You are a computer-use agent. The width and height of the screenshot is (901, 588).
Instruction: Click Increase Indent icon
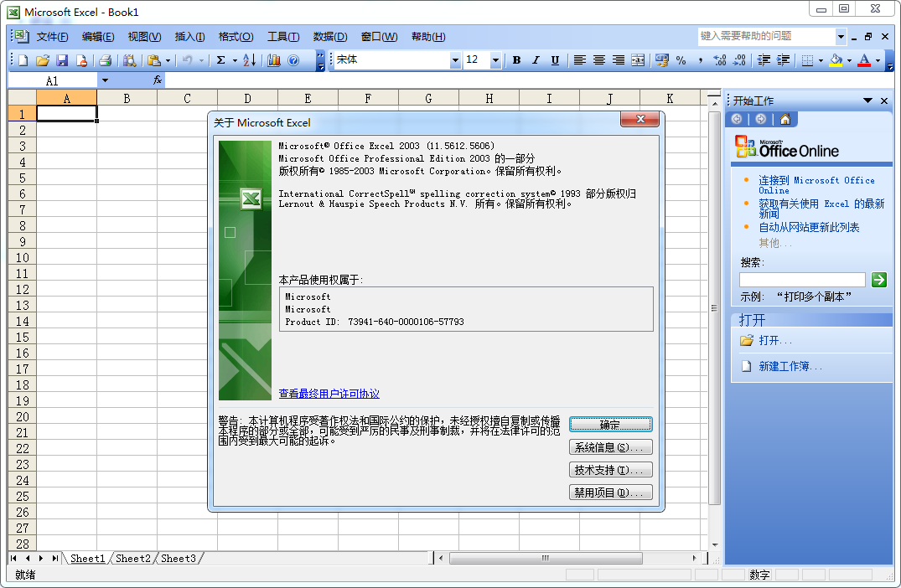[x=783, y=60]
